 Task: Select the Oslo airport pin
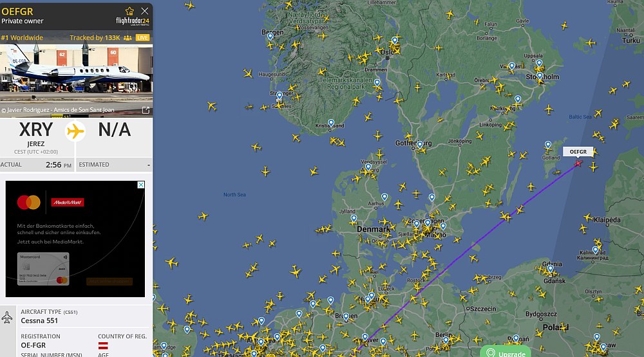tap(395, 41)
